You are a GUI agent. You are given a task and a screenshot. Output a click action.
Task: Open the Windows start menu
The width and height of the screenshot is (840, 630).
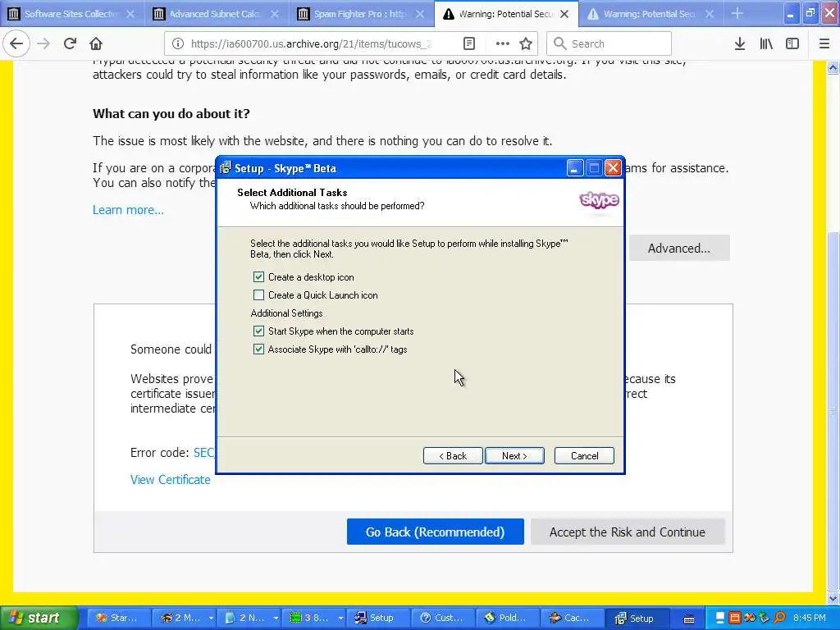(x=39, y=618)
